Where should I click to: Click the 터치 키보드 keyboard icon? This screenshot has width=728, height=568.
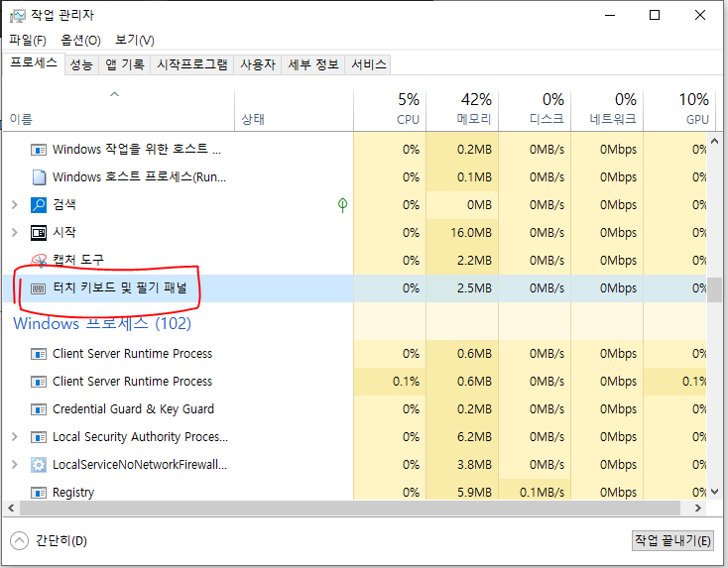[39, 288]
